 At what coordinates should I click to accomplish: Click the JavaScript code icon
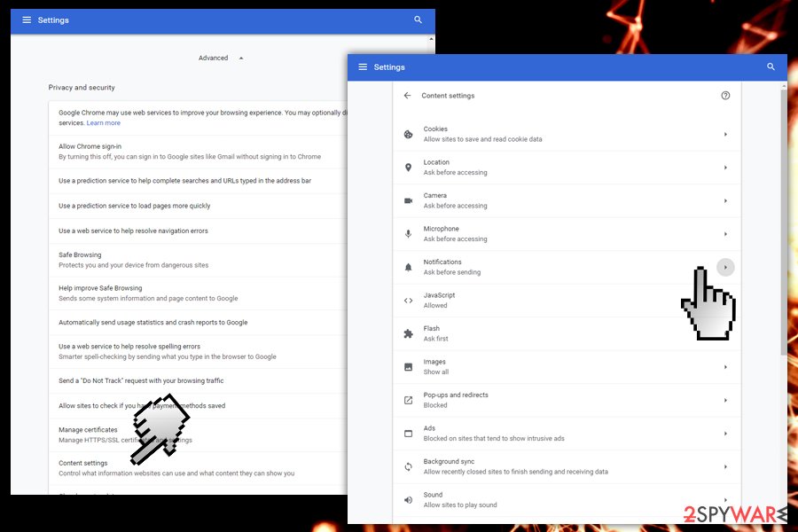(408, 301)
